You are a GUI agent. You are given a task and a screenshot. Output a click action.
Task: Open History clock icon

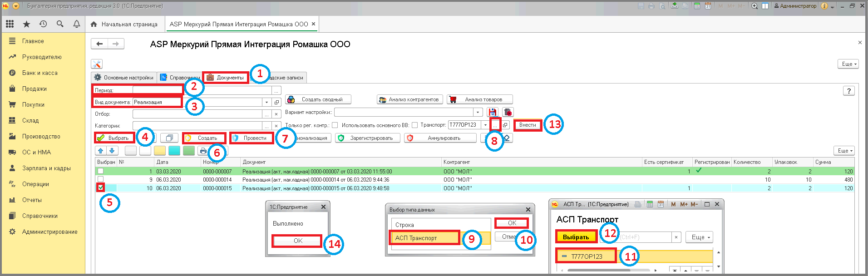pyautogui.click(x=43, y=24)
